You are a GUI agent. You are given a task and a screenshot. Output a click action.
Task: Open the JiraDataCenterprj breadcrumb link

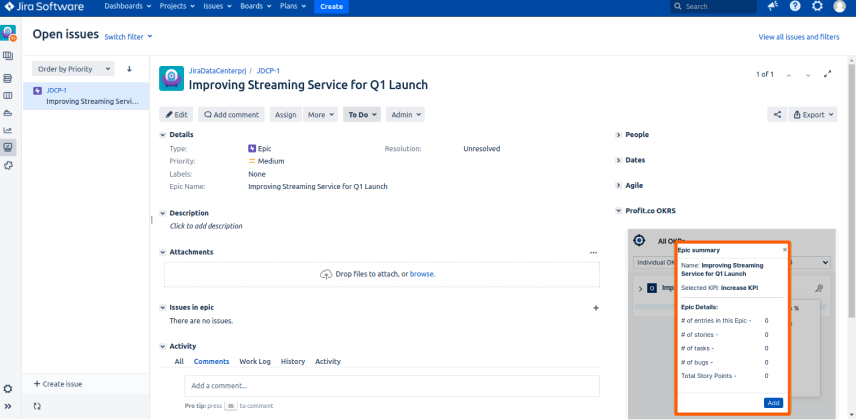click(217, 70)
